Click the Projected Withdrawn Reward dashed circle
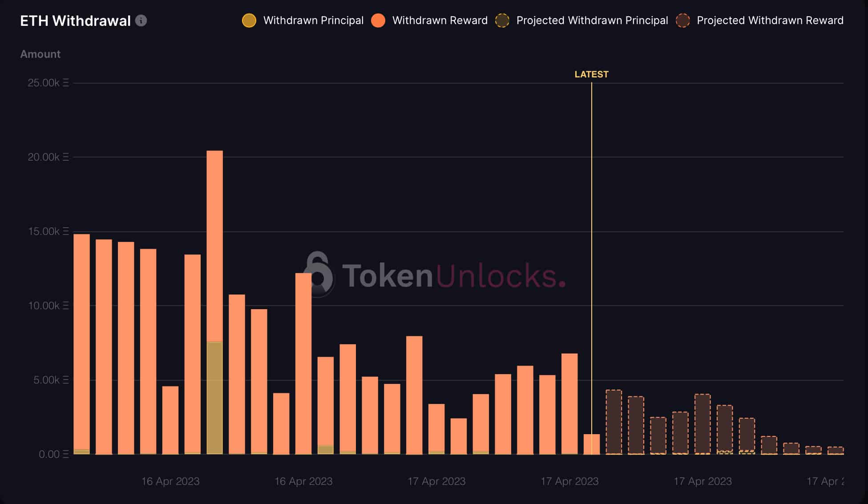 pos(683,20)
